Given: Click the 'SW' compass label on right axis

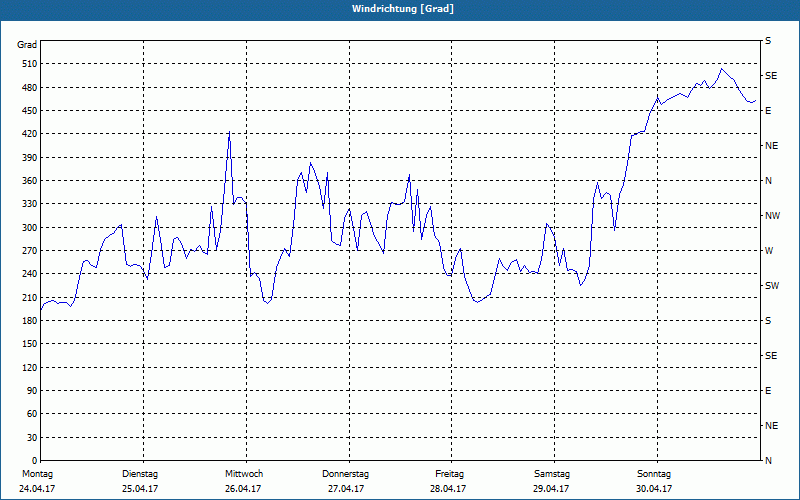Looking at the screenshot, I should [772, 286].
